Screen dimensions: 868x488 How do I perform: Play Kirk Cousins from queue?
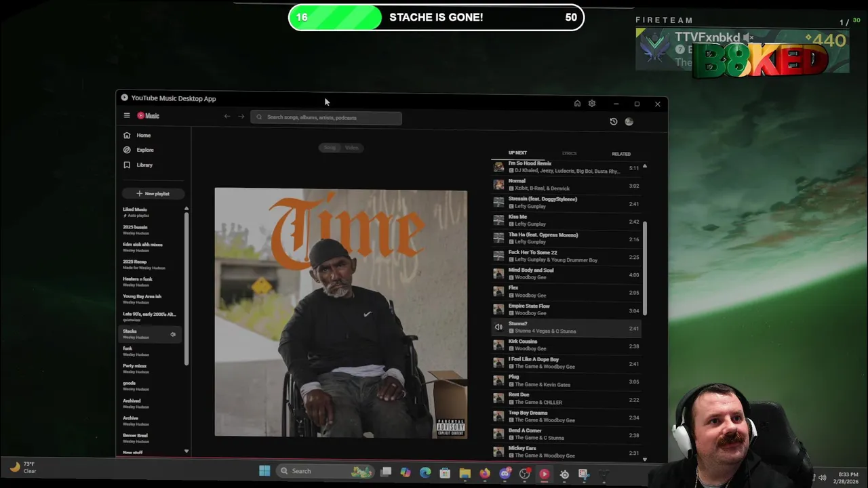[566, 346]
